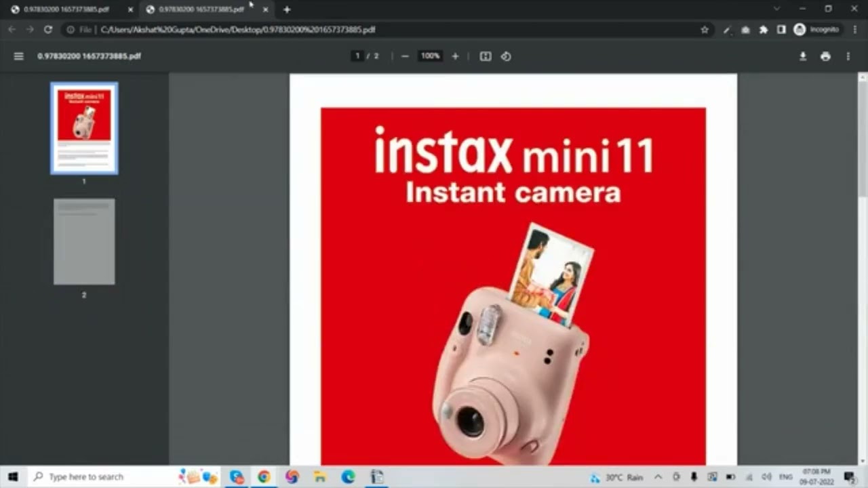Edit the current page number field

pos(357,56)
